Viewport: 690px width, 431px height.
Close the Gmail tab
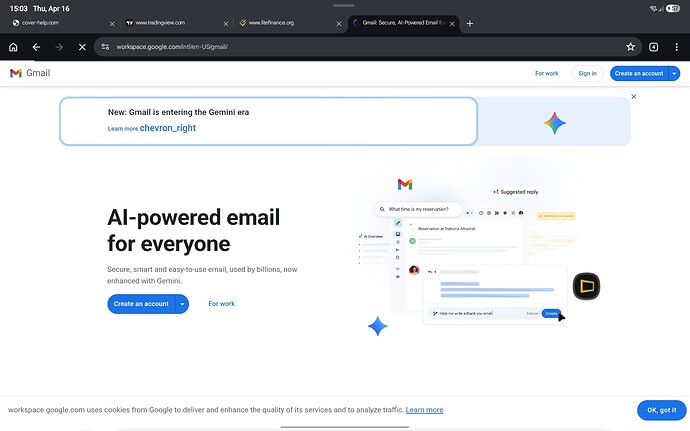(x=452, y=24)
